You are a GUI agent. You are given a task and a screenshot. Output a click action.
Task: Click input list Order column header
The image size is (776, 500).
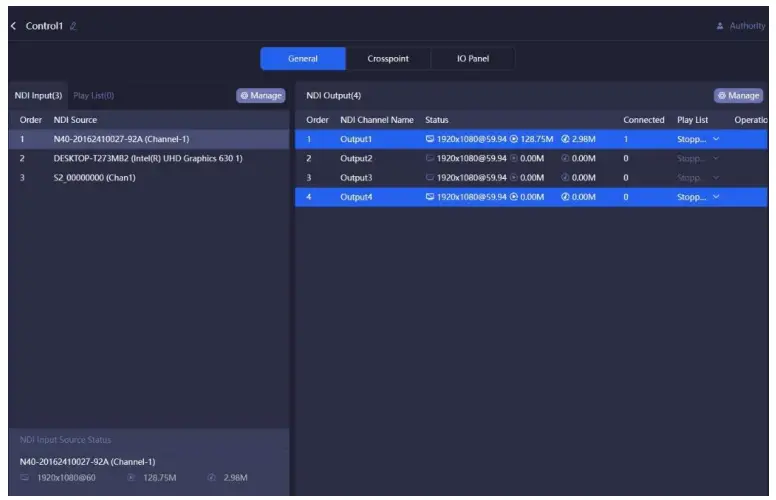point(31,120)
